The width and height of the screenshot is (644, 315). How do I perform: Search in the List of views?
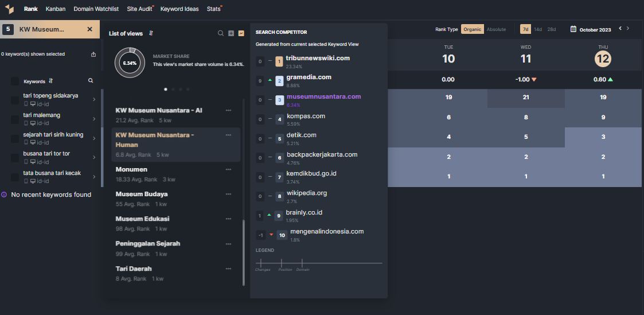(x=221, y=33)
